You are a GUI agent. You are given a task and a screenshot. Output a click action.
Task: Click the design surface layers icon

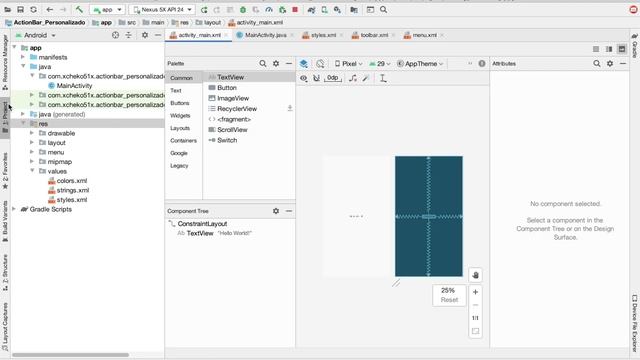303,64
